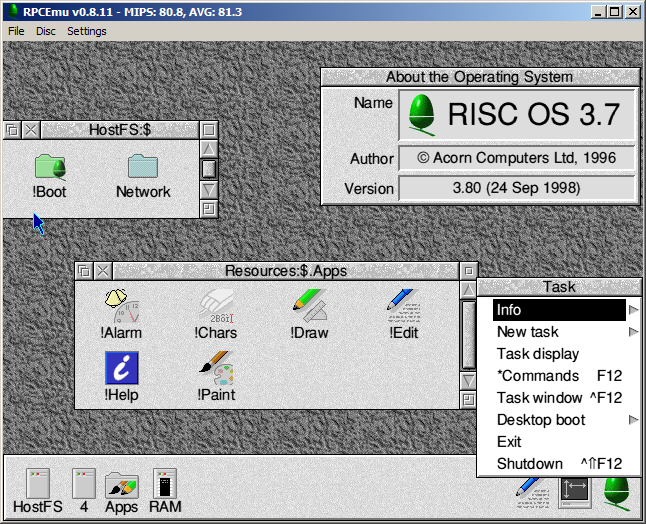Launch the !Edit application

[x=404, y=314]
